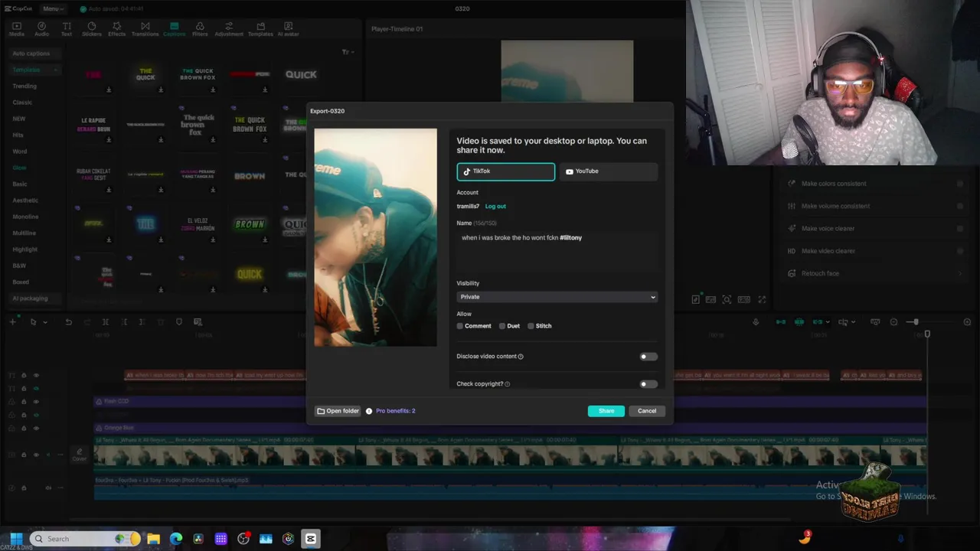The width and height of the screenshot is (980, 551).
Task: Open the select tool dropdown arrow
Action: coord(44,322)
